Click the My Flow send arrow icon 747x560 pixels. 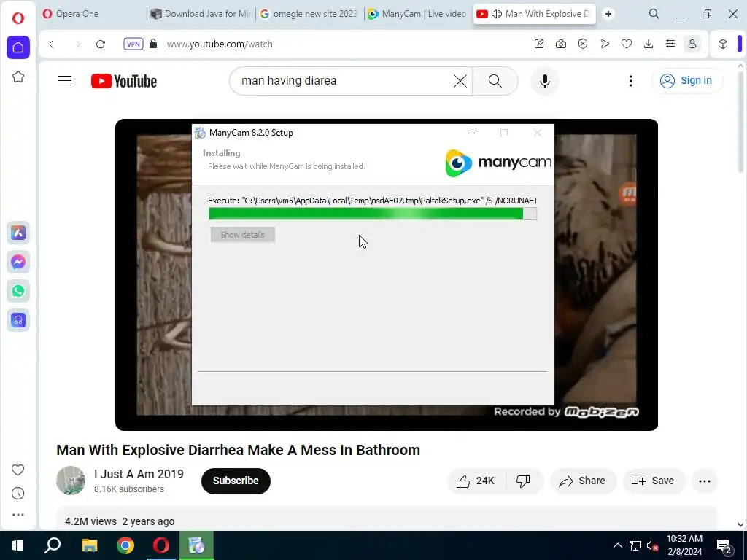[605, 44]
